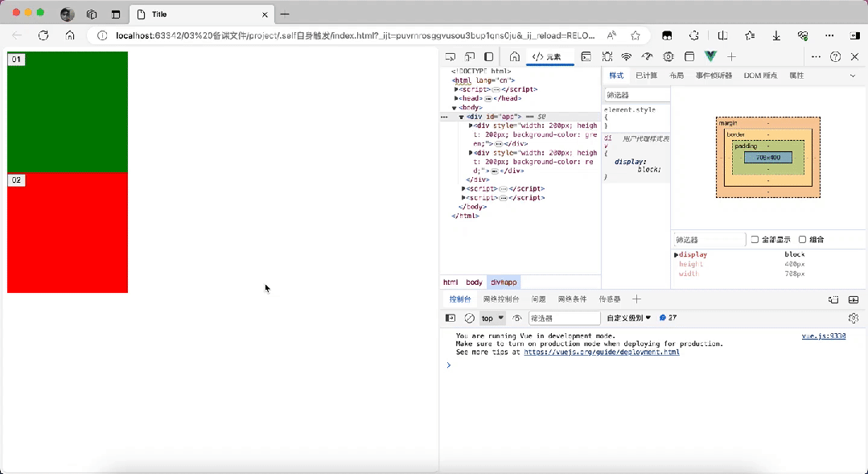The image size is (868, 474).
Task: Collapse the body node in DOM tree
Action: [454, 107]
